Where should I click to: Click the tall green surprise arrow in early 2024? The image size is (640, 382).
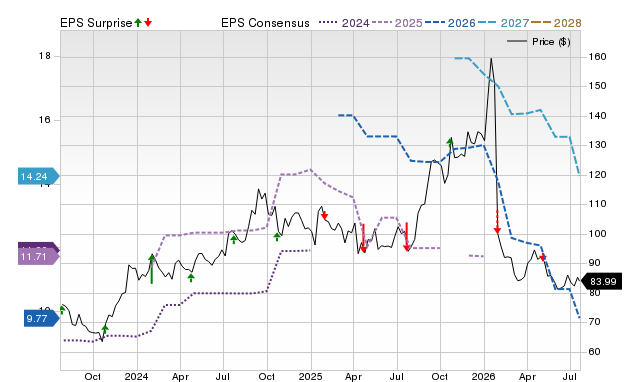click(152, 269)
